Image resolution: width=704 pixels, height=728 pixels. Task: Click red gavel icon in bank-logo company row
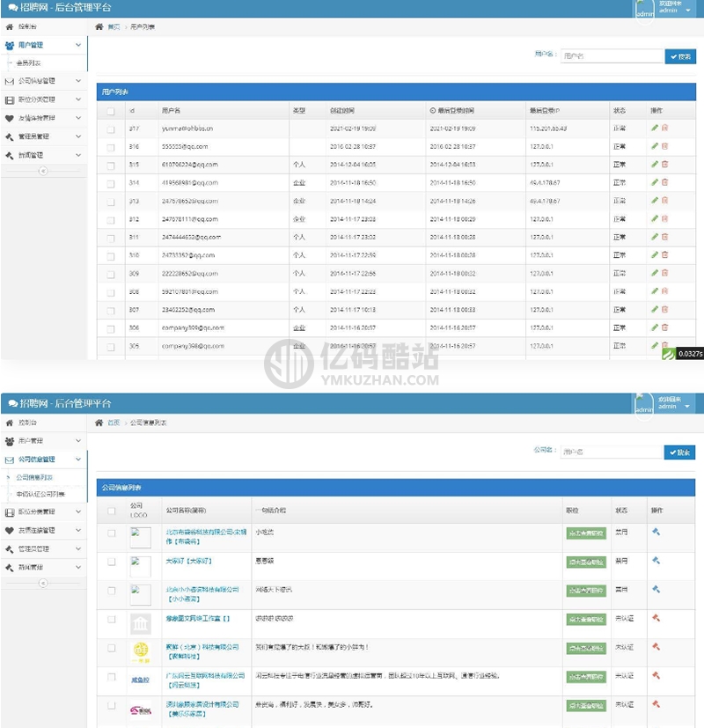pyautogui.click(x=656, y=617)
